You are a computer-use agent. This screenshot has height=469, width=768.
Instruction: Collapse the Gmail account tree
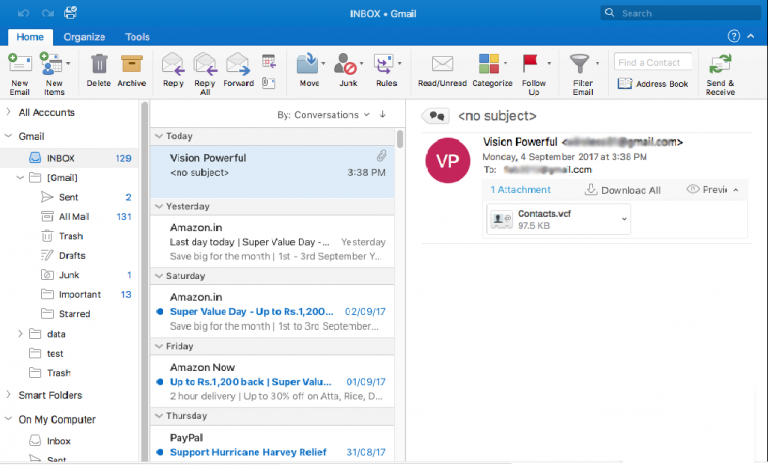pyautogui.click(x=8, y=136)
